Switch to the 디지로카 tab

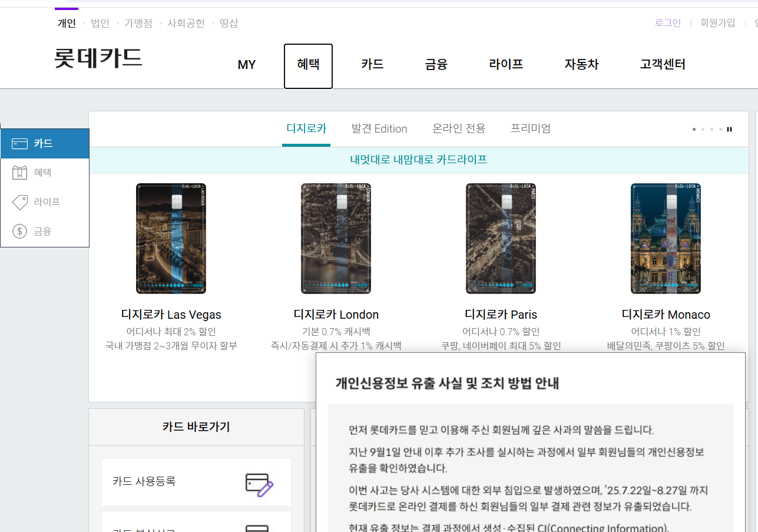306,128
